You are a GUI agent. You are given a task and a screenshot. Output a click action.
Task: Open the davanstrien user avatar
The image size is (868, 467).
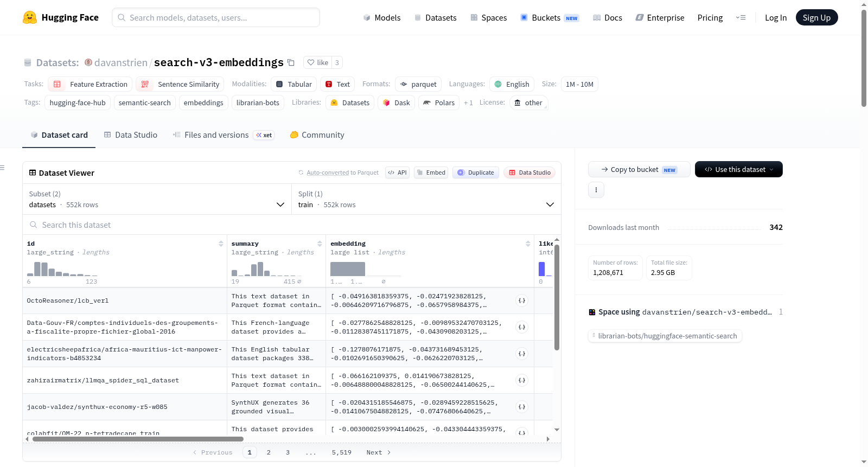tap(88, 62)
